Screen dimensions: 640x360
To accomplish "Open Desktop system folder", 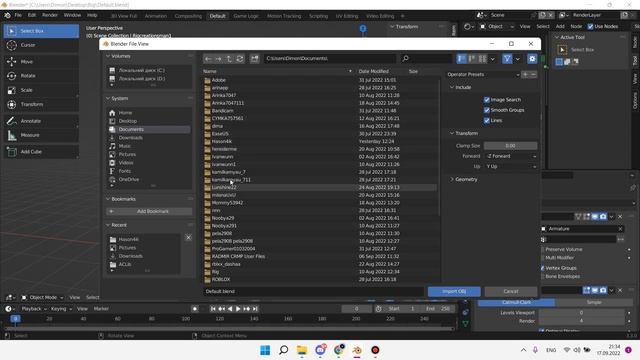I will coord(149,121).
